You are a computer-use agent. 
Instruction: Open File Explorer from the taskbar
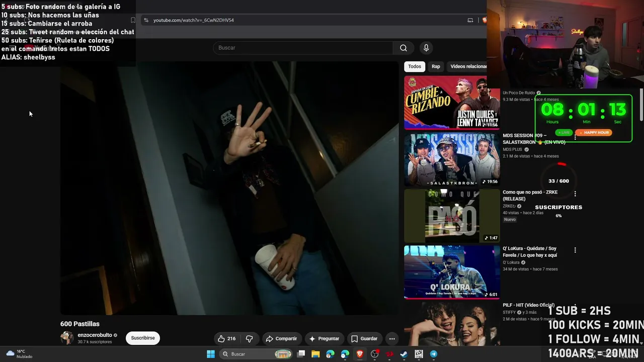(x=315, y=354)
